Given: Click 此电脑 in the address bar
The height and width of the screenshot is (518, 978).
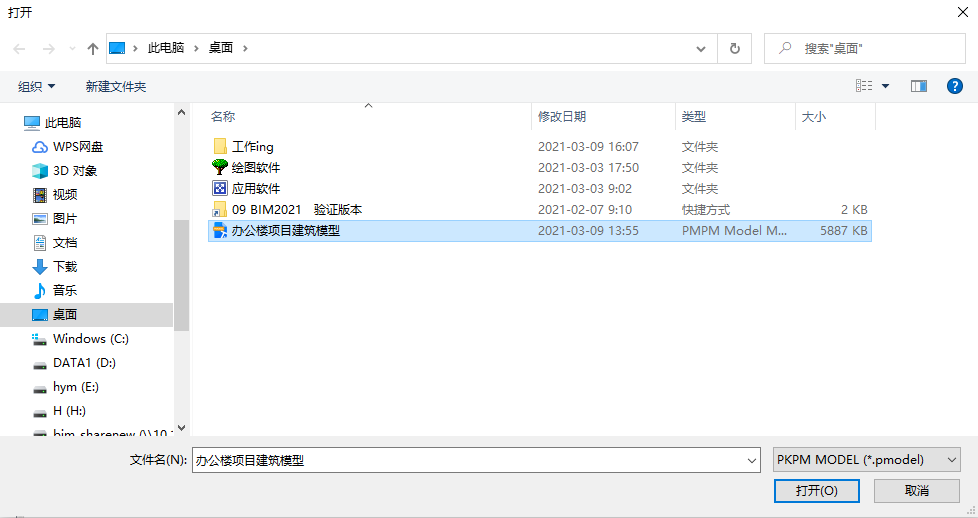Looking at the screenshot, I should pos(166,48).
